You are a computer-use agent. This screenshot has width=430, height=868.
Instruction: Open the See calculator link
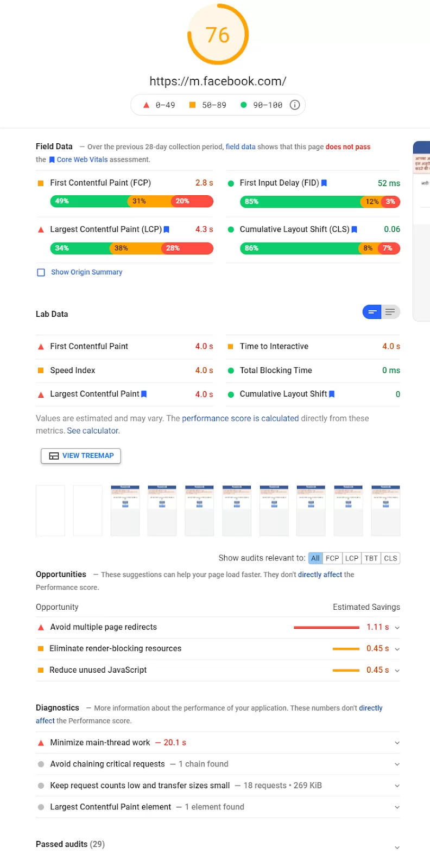(x=92, y=430)
